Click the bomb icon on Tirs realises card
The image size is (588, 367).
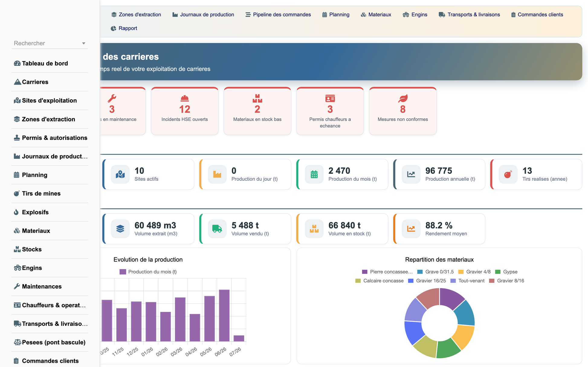point(508,174)
